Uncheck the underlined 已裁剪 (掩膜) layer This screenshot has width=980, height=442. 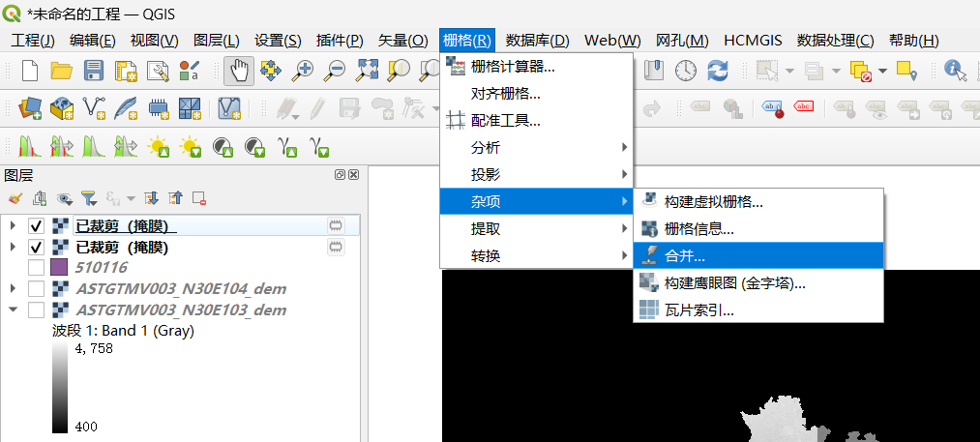point(36,225)
